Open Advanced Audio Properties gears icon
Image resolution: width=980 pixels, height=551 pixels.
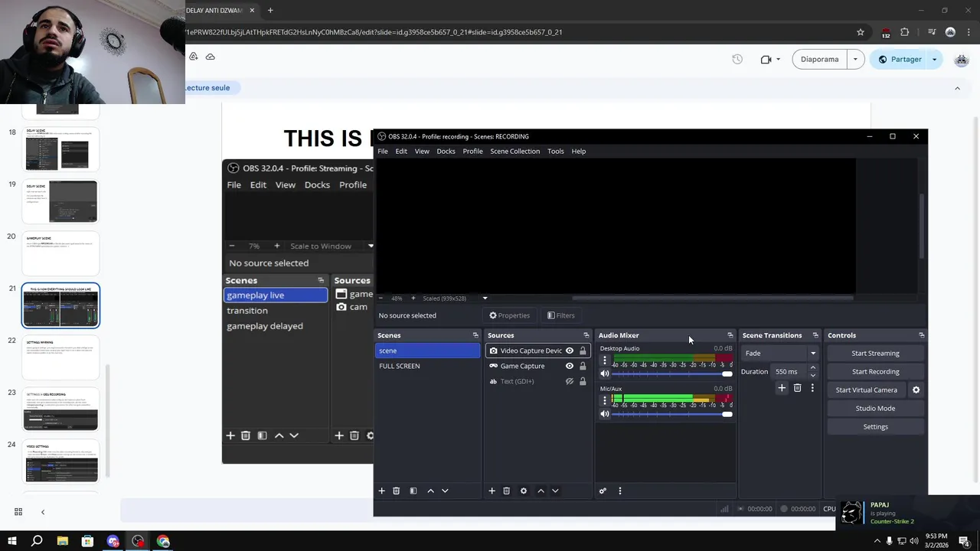pos(603,491)
